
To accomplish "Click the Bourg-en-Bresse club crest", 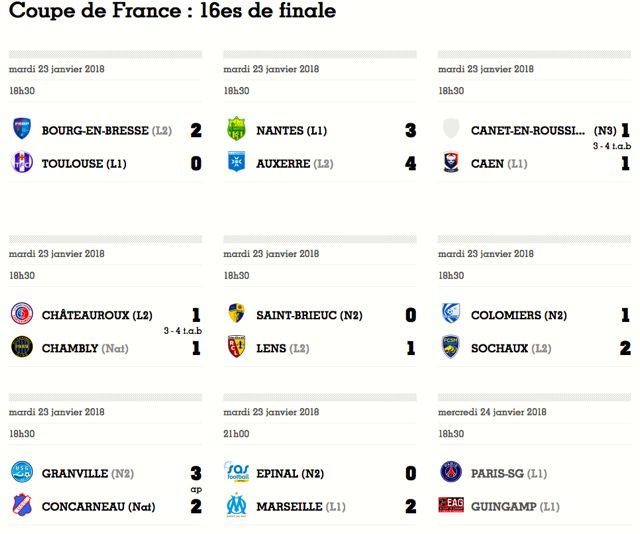I will [22, 129].
